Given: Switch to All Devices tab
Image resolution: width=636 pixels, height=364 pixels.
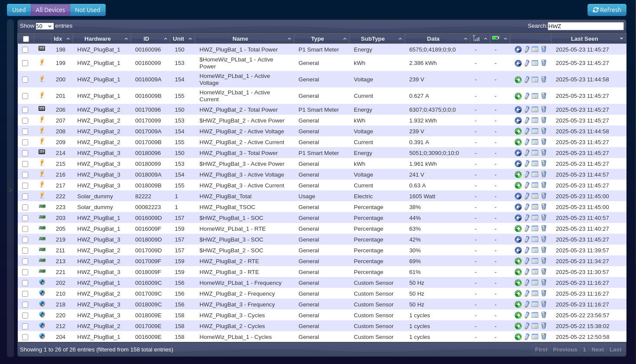Looking at the screenshot, I should (x=50, y=10).
